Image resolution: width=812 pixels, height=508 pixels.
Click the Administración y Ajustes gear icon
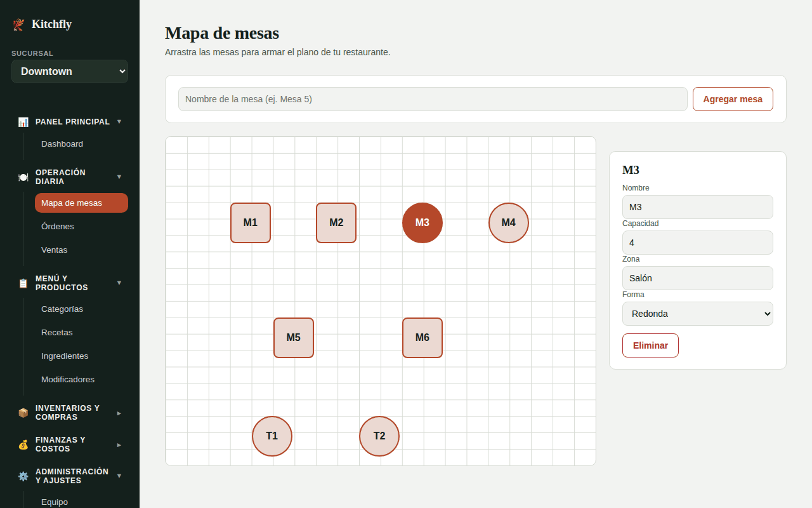click(23, 476)
